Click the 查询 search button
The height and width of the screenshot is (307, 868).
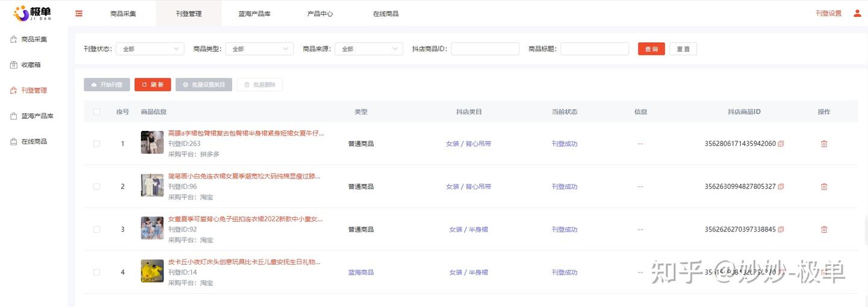coord(652,49)
